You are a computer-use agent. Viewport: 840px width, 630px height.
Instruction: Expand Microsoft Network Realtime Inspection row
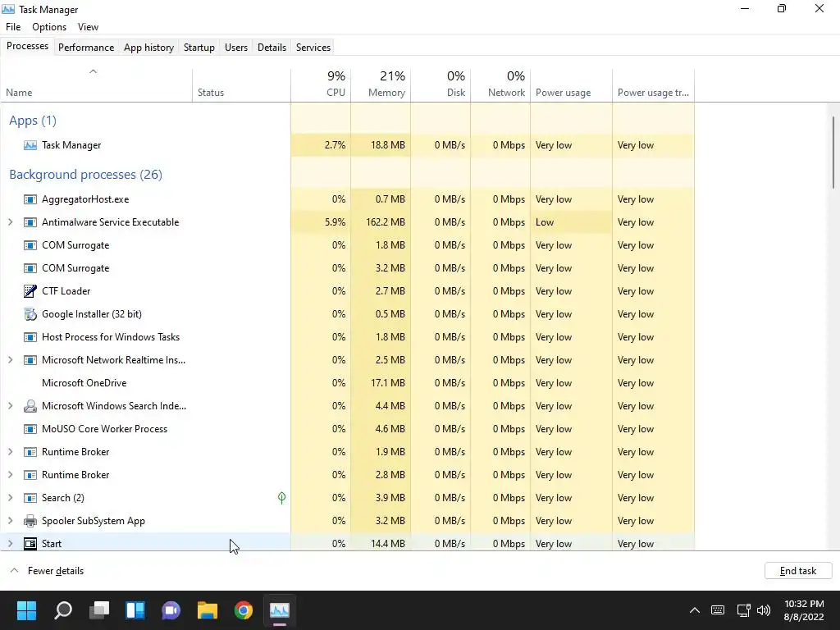click(x=10, y=360)
